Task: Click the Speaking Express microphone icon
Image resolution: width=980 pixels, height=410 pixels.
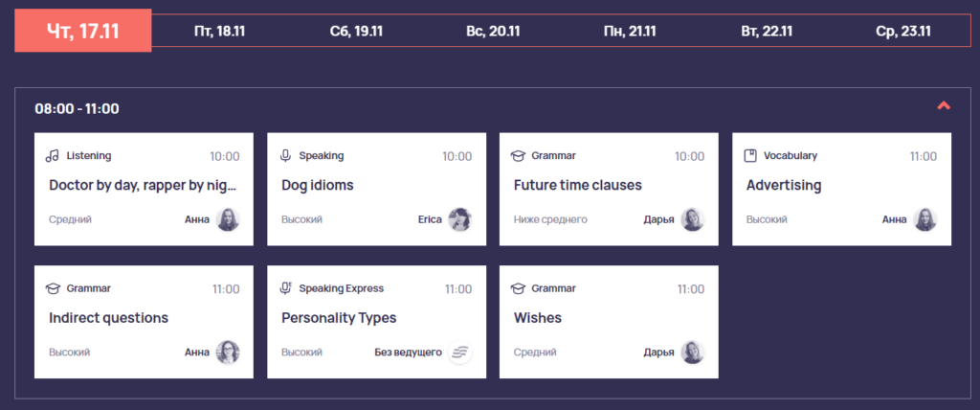Action: (285, 288)
